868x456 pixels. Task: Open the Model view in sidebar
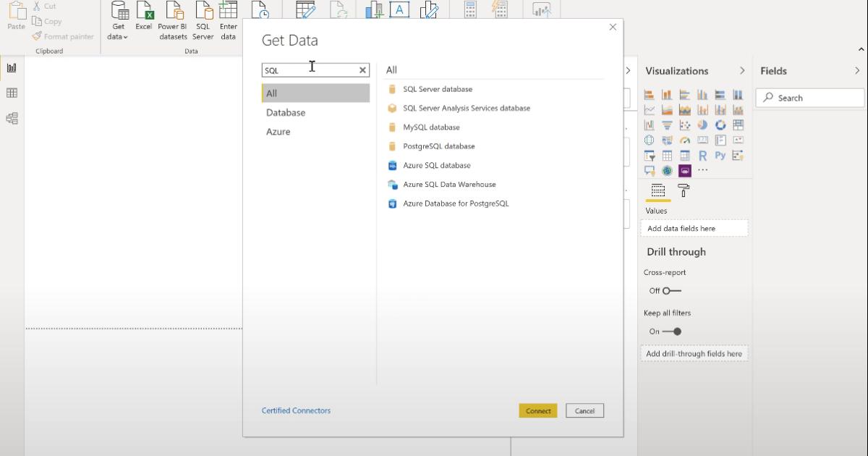coord(12,119)
